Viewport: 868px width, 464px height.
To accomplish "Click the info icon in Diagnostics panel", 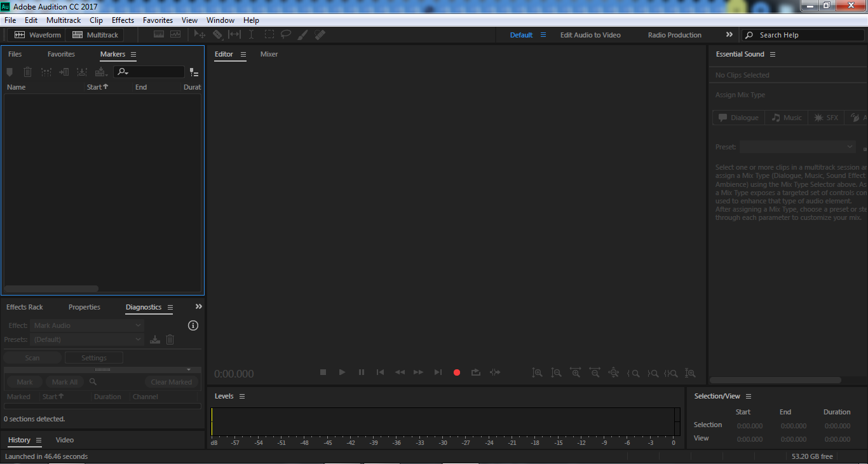I will click(193, 325).
